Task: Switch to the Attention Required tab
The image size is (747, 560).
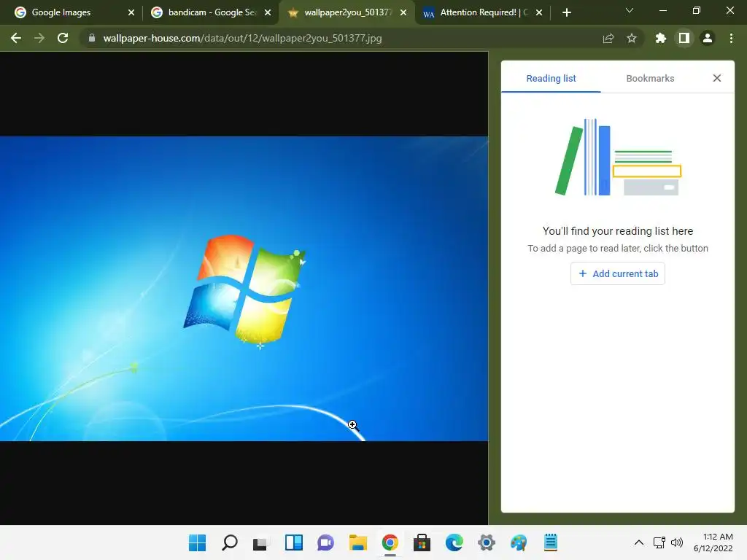Action: 483,12
